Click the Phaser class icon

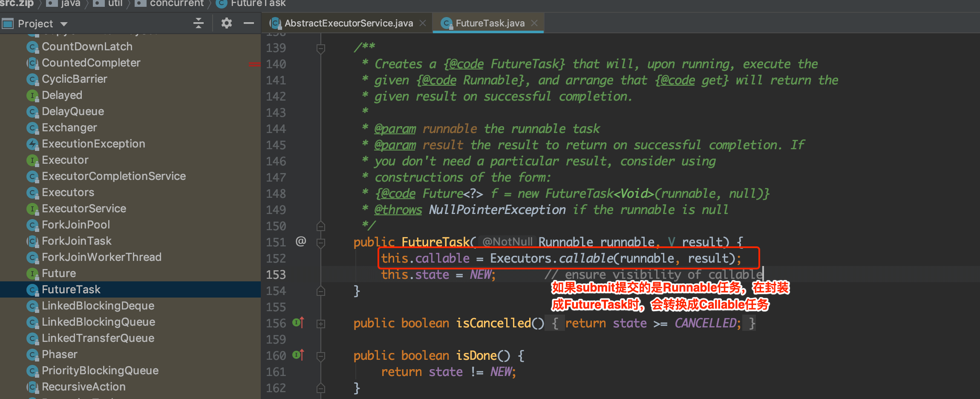[32, 355]
